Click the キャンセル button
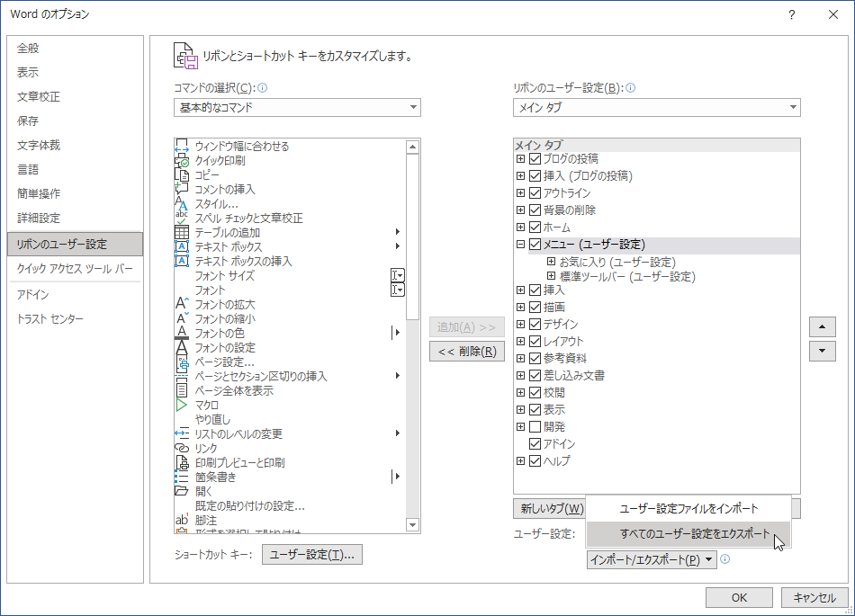 (x=814, y=597)
